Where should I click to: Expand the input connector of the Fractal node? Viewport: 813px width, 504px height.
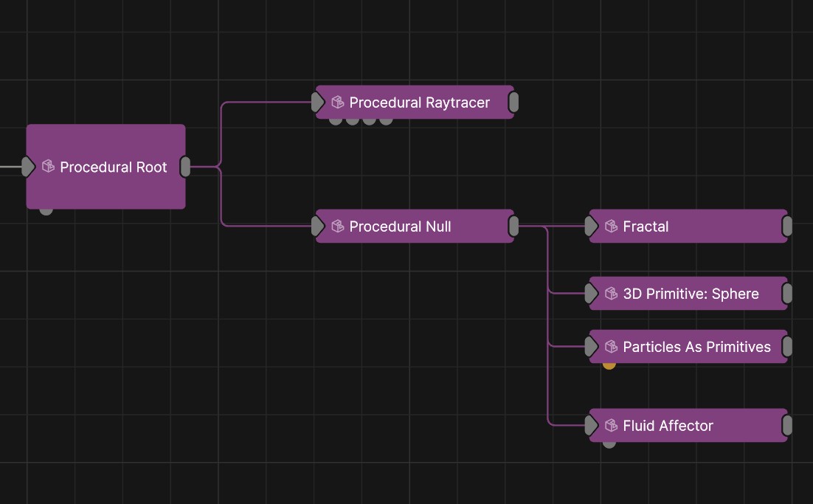591,227
